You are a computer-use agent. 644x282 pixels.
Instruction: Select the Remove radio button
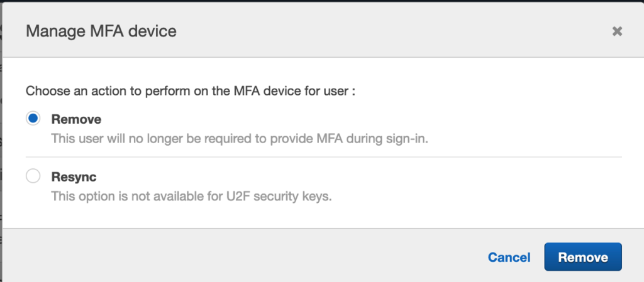click(33, 119)
